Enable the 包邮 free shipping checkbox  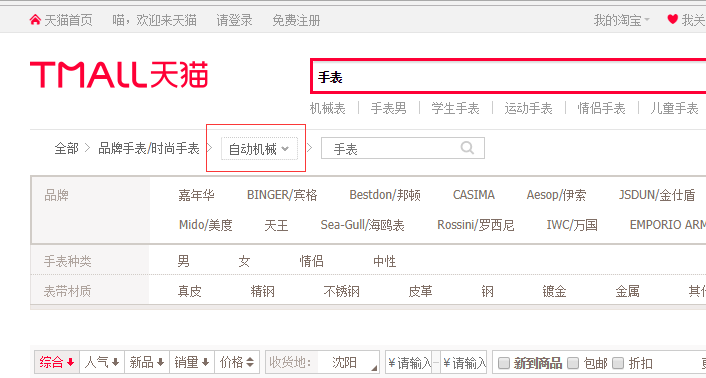tap(573, 363)
